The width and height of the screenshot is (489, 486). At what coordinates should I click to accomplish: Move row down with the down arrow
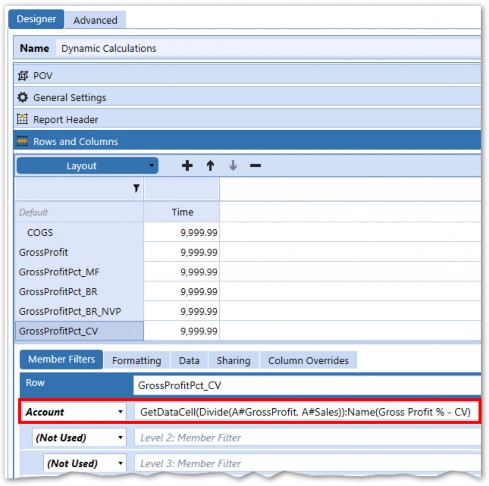tap(233, 165)
